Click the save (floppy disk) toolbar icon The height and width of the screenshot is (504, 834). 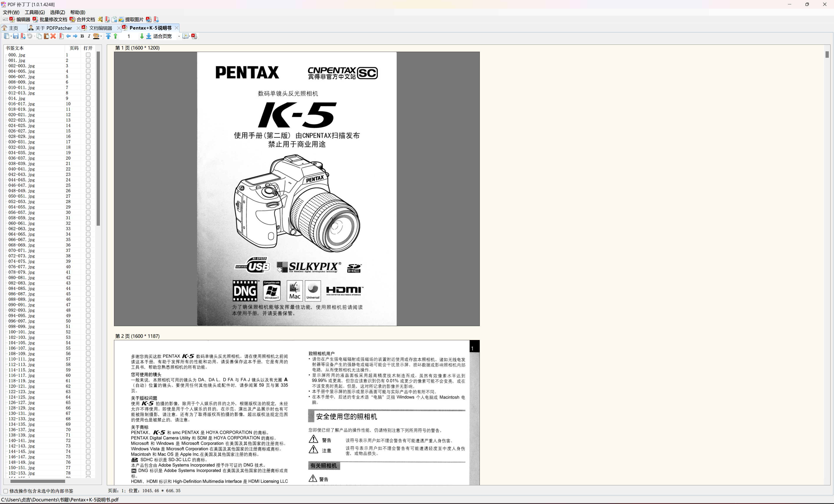pos(16,36)
